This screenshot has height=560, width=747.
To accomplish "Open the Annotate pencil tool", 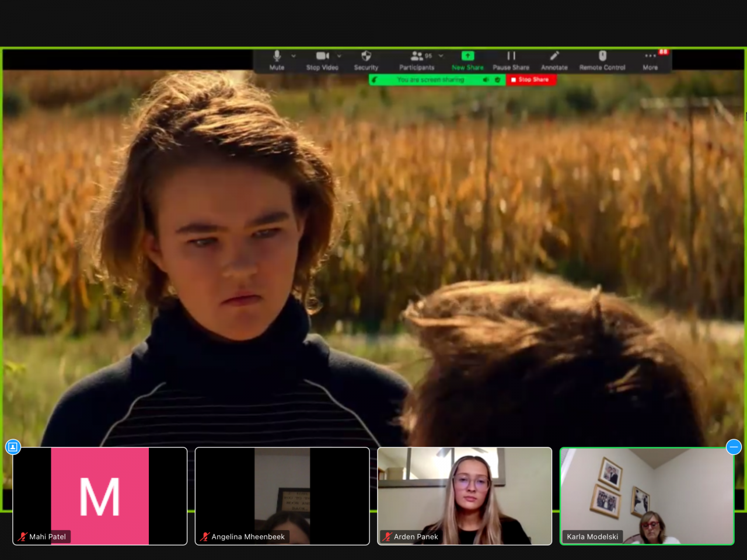I will click(x=554, y=60).
